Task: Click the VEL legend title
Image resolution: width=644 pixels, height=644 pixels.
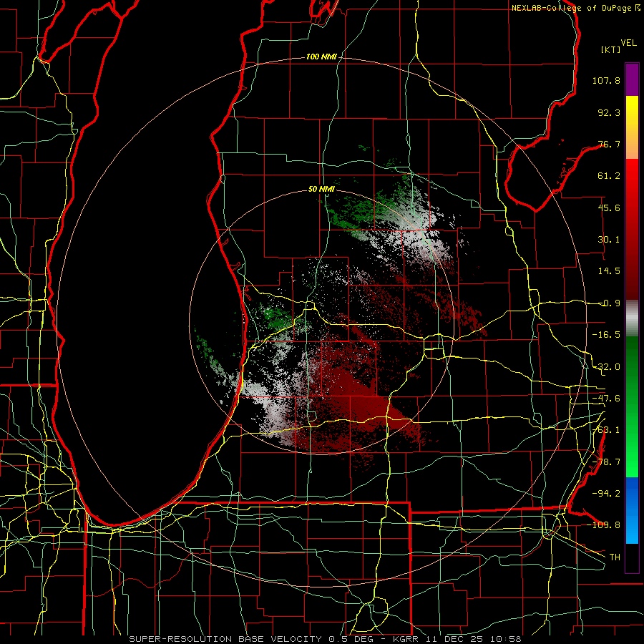Action: (628, 43)
